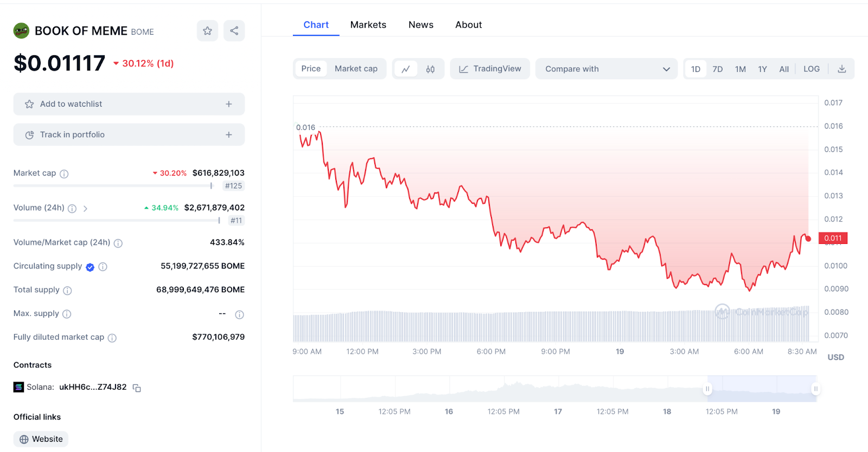Switch to candlestick chart view
The height and width of the screenshot is (452, 868).
pos(430,69)
